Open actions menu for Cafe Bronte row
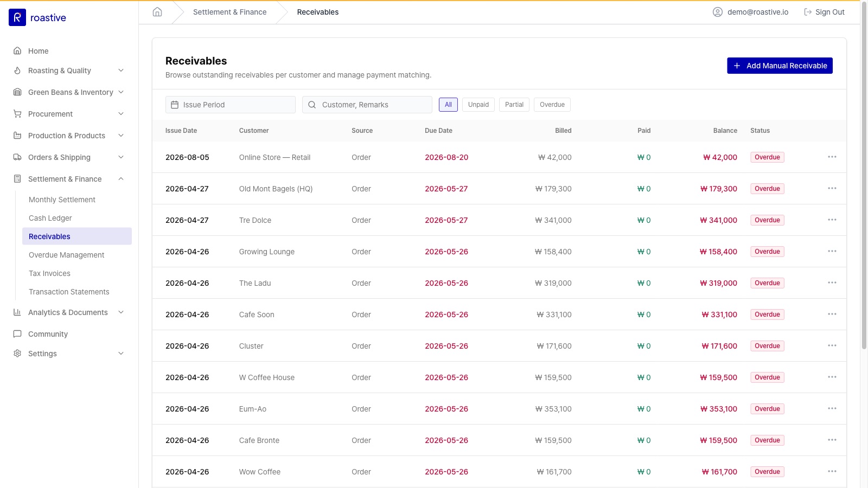 tap(832, 440)
